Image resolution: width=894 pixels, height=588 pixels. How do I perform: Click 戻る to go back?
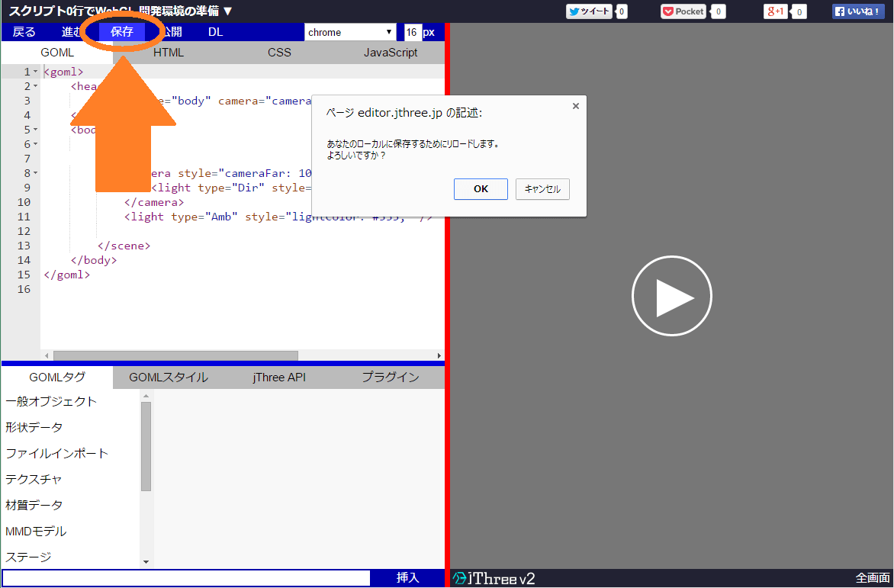point(23,32)
